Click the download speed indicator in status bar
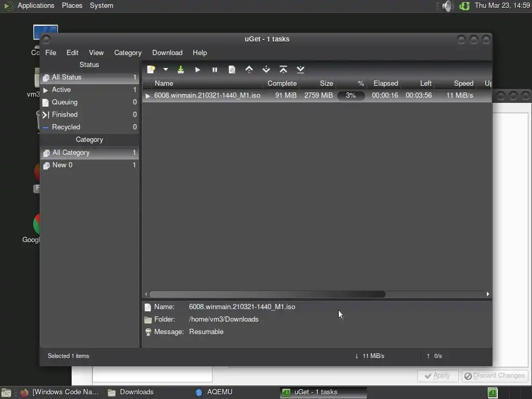 [x=369, y=356]
